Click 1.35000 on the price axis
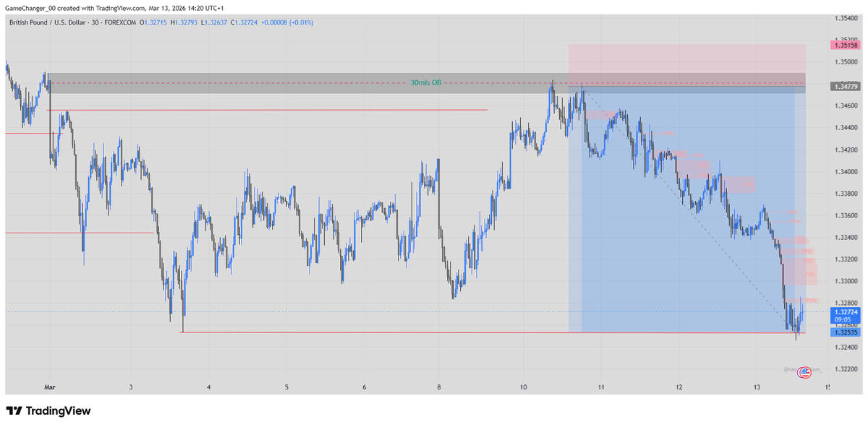Screen dimensions: 868x427 [846, 61]
